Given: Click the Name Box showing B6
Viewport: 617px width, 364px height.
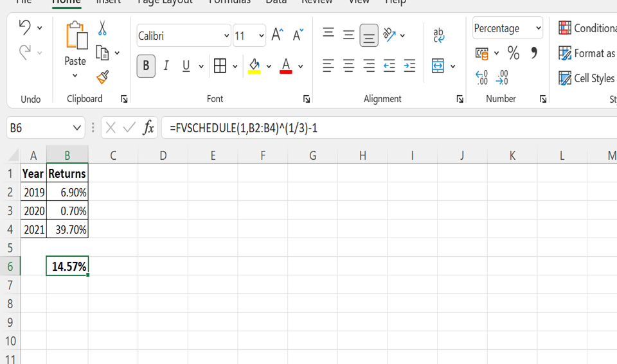Looking at the screenshot, I should pyautogui.click(x=38, y=128).
